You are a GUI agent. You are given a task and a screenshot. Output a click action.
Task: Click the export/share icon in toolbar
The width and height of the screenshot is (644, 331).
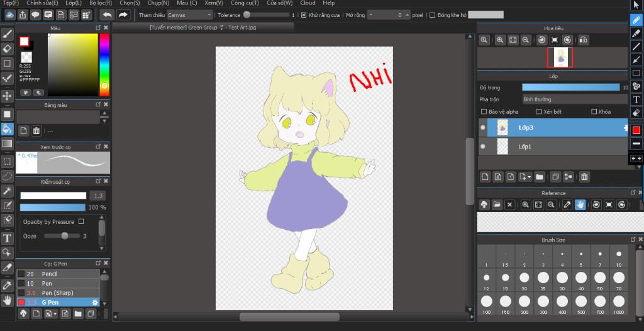23,15
